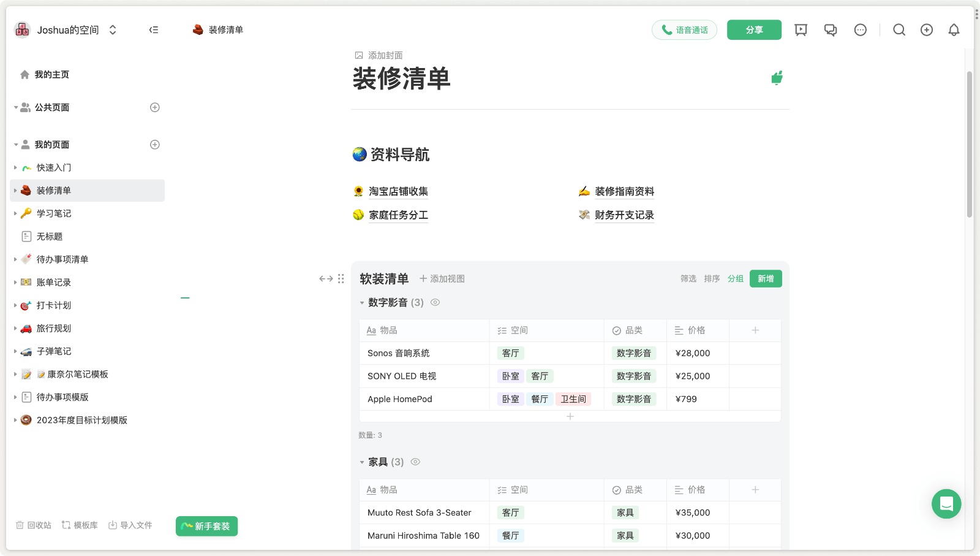
Task: Expand 装修清单 in the sidebar
Action: click(x=15, y=190)
